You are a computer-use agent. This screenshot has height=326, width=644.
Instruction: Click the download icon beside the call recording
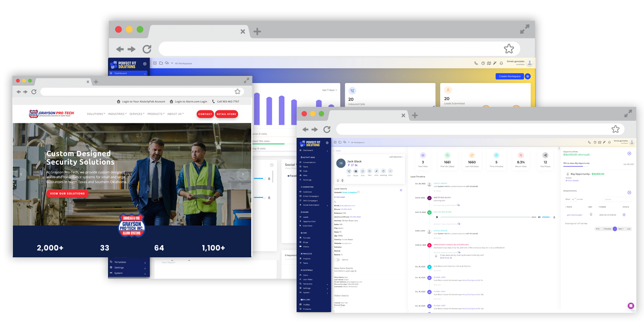554,217
